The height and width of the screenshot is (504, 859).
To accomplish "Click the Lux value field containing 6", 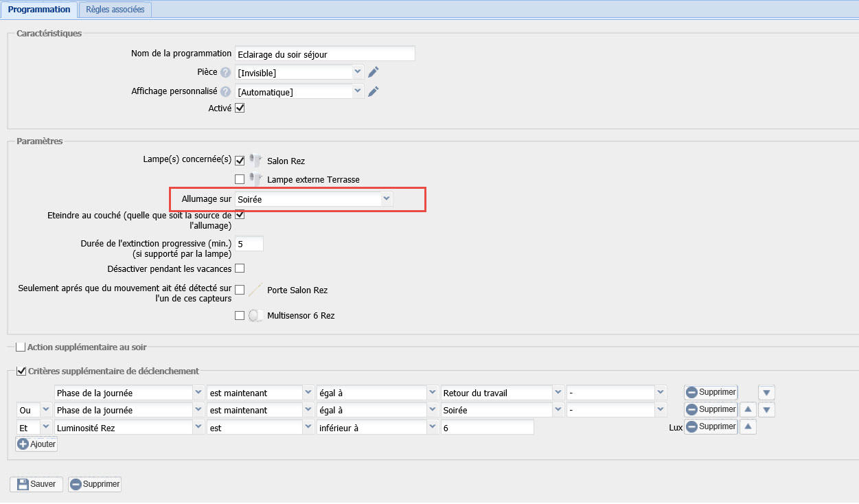I will (x=488, y=427).
